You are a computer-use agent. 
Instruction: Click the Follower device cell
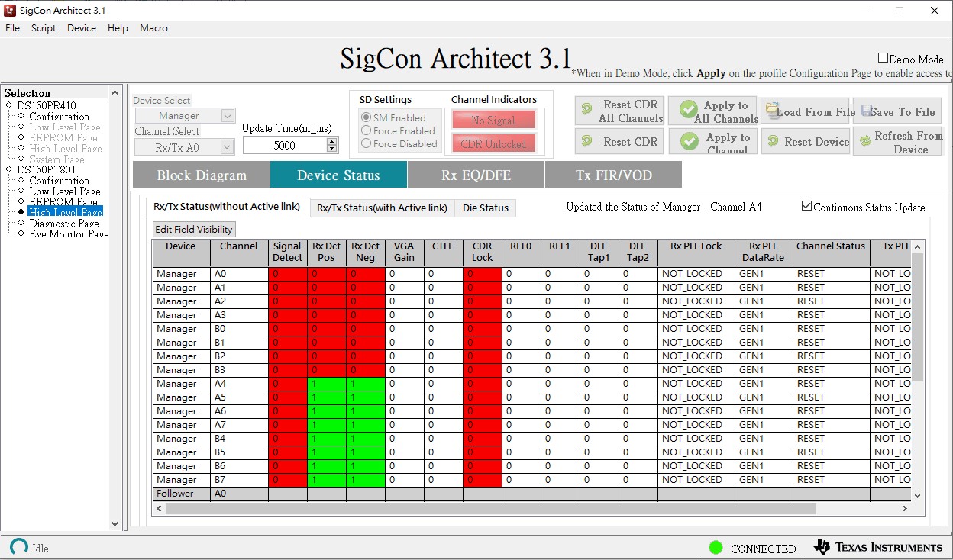[x=181, y=494]
